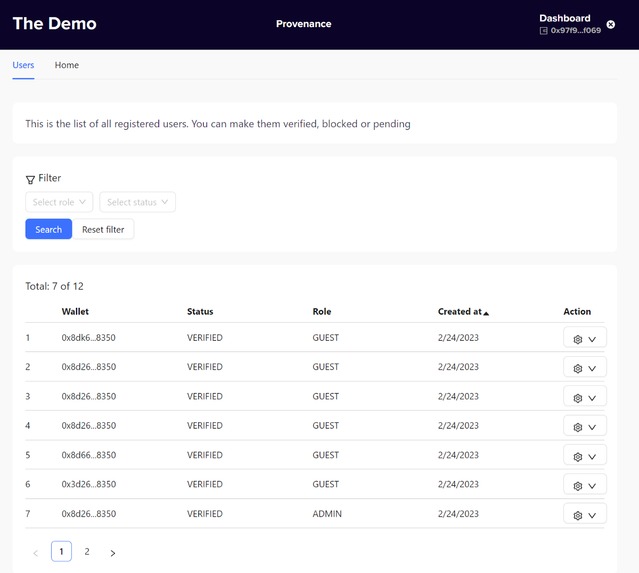Viewport: 639px width, 573px height.
Task: Click the gear icon in row 5
Action: pyautogui.click(x=577, y=456)
